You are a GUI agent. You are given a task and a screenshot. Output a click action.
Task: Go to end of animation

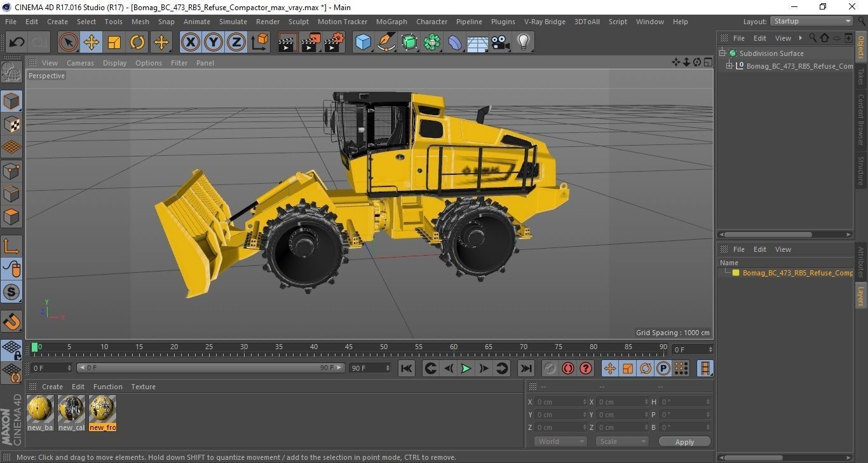(x=526, y=368)
